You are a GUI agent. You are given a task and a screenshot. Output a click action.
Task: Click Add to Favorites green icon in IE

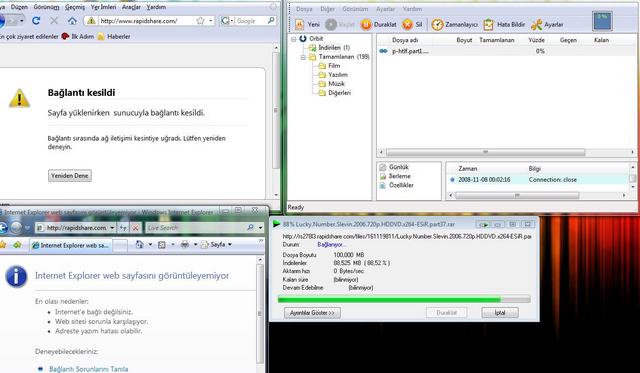(17, 244)
